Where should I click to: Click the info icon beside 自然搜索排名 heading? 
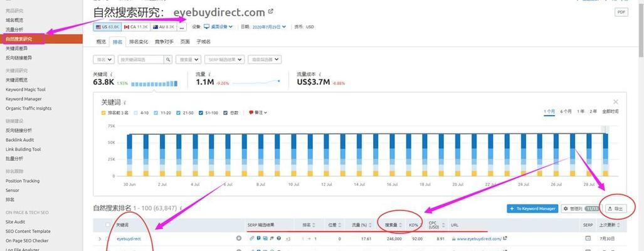click(181, 208)
